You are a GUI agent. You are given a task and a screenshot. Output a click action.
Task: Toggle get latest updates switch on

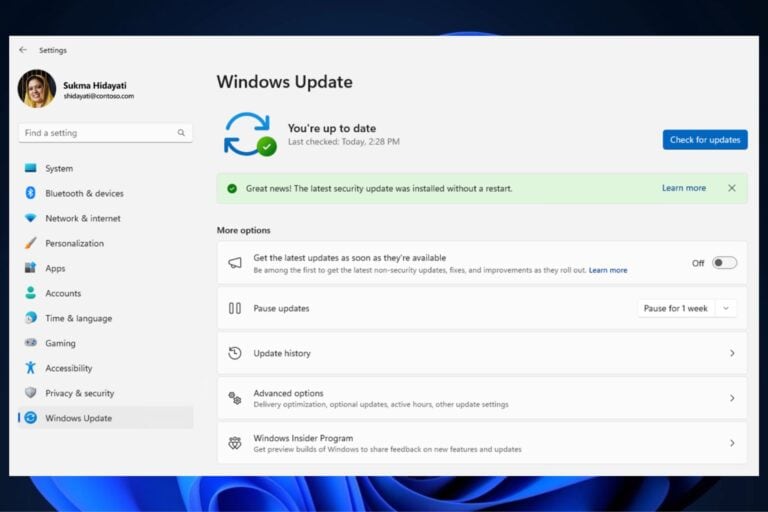pyautogui.click(x=724, y=263)
